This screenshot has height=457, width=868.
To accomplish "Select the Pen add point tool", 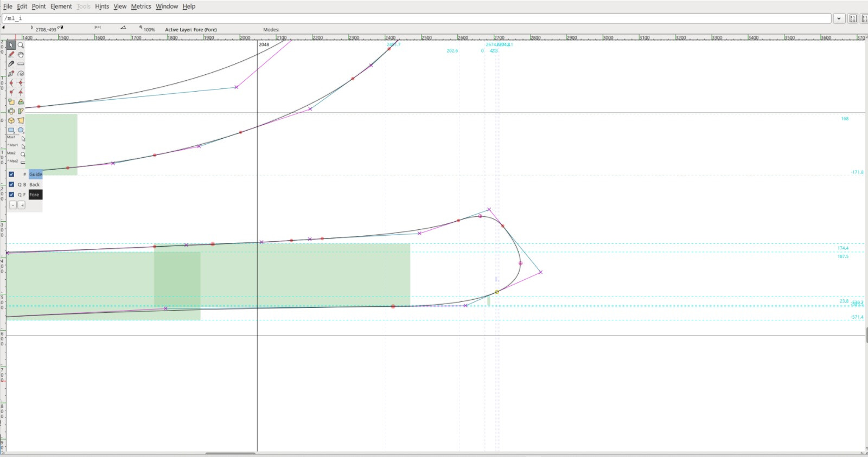I will click(x=11, y=74).
